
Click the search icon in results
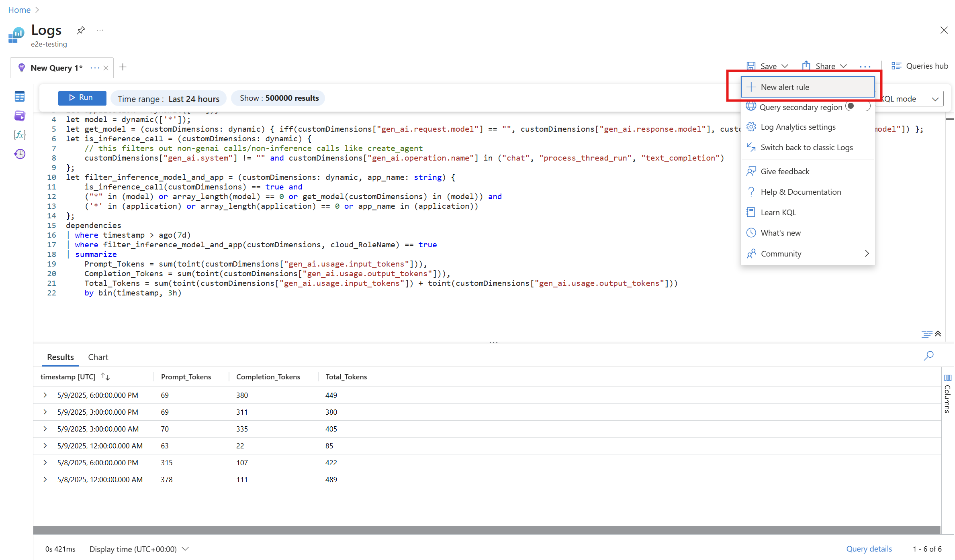click(x=928, y=356)
